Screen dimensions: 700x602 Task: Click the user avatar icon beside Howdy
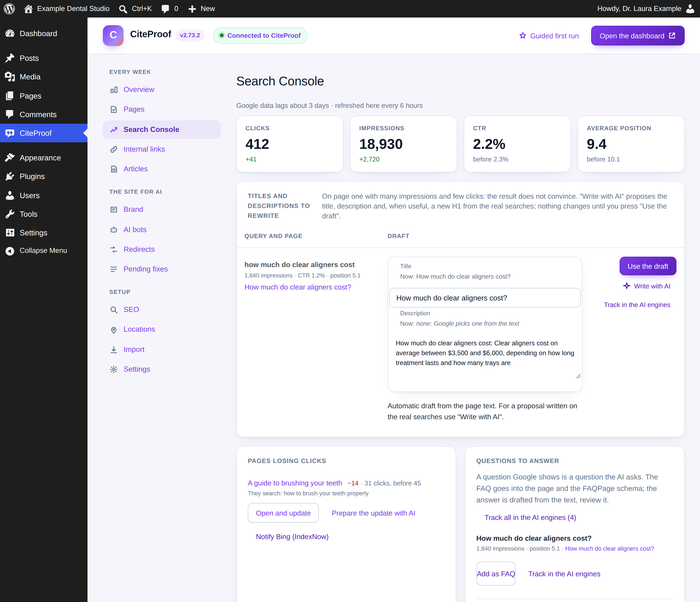(690, 8)
